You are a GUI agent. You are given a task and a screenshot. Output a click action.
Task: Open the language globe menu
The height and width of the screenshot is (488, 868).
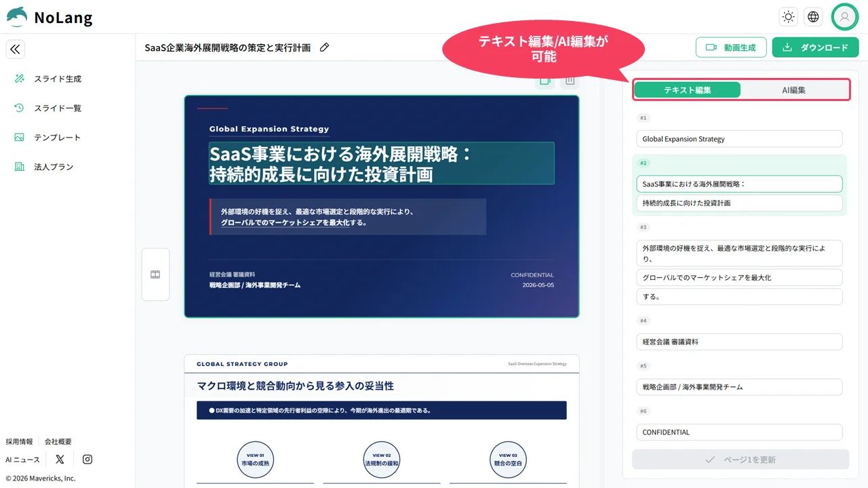[813, 17]
